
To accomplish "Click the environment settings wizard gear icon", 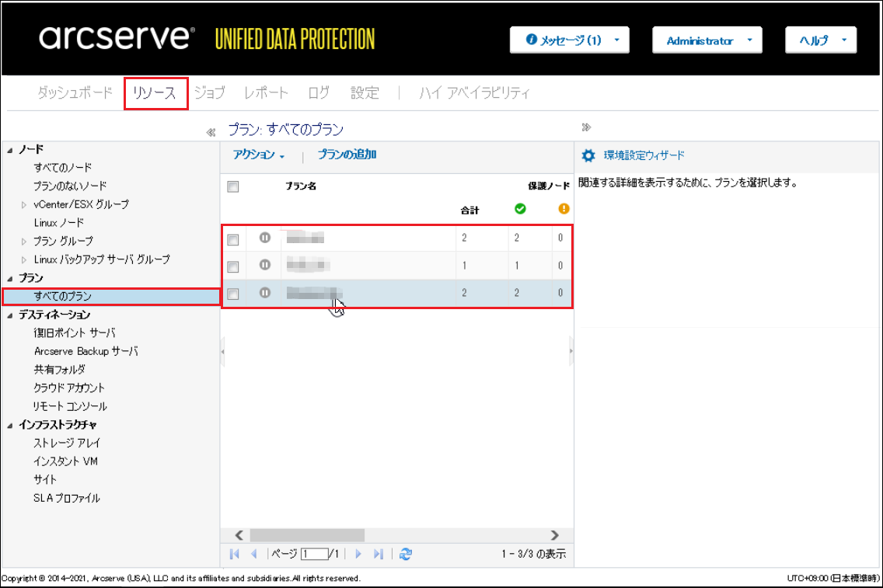I will point(588,155).
